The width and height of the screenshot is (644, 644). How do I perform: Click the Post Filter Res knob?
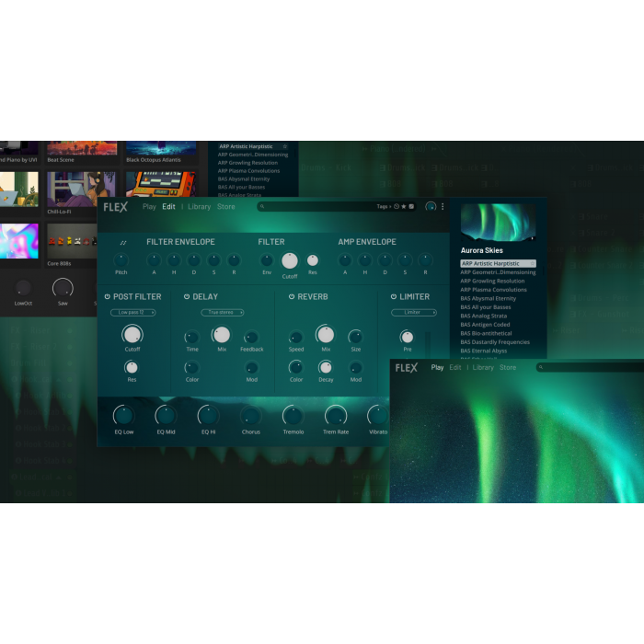(132, 367)
